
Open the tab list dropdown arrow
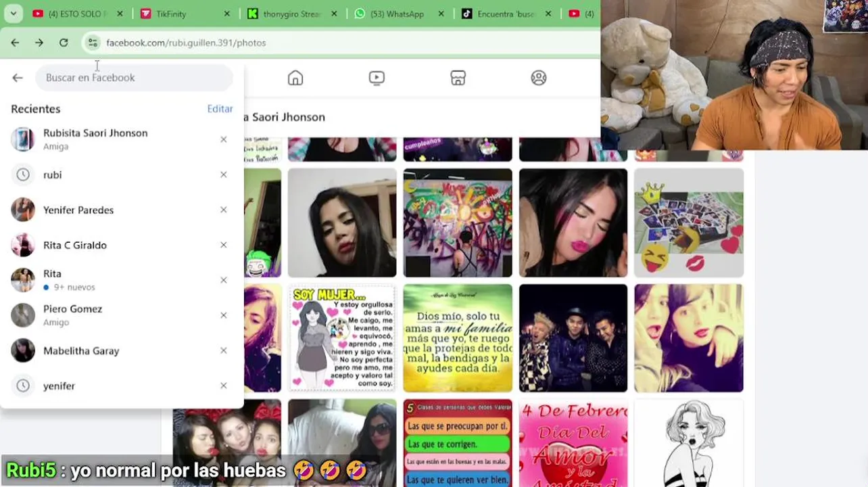coord(13,14)
